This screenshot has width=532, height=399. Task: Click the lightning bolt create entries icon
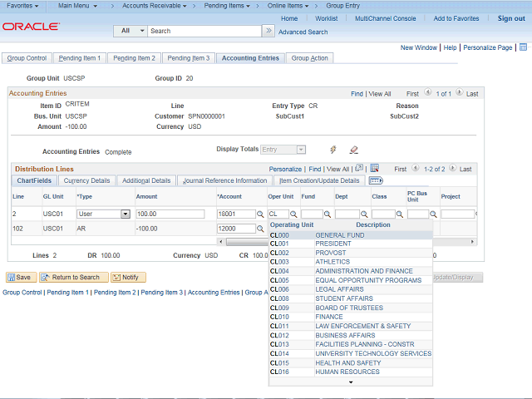(x=333, y=150)
